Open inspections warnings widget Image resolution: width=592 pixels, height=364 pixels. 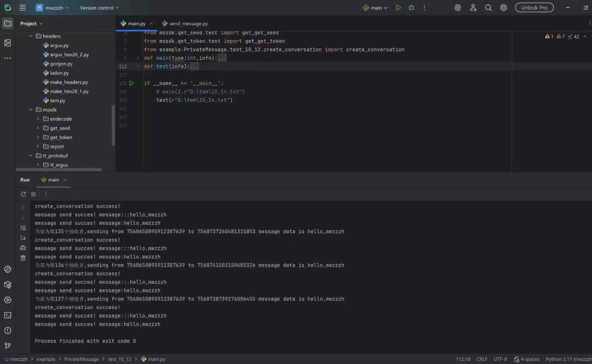[562, 36]
